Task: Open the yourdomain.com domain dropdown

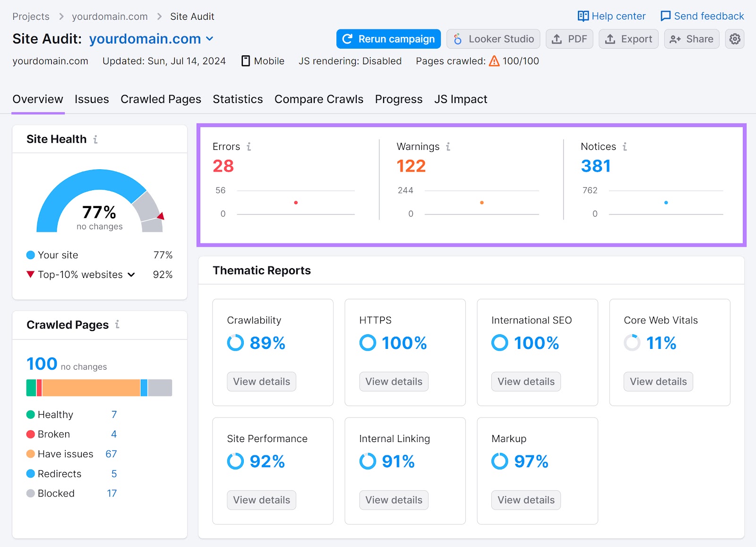Action: (210, 39)
